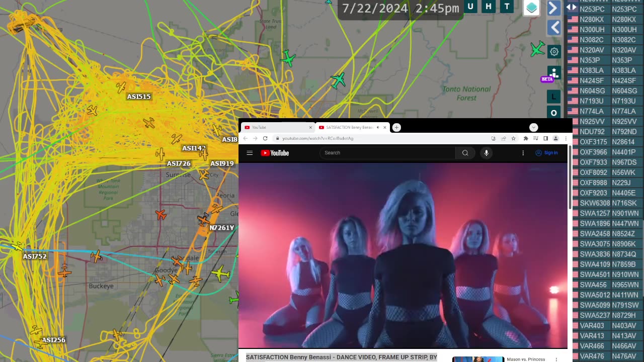Open the leaderboard BETA stats icon
Viewport: 644px width, 362px height.
[554, 73]
